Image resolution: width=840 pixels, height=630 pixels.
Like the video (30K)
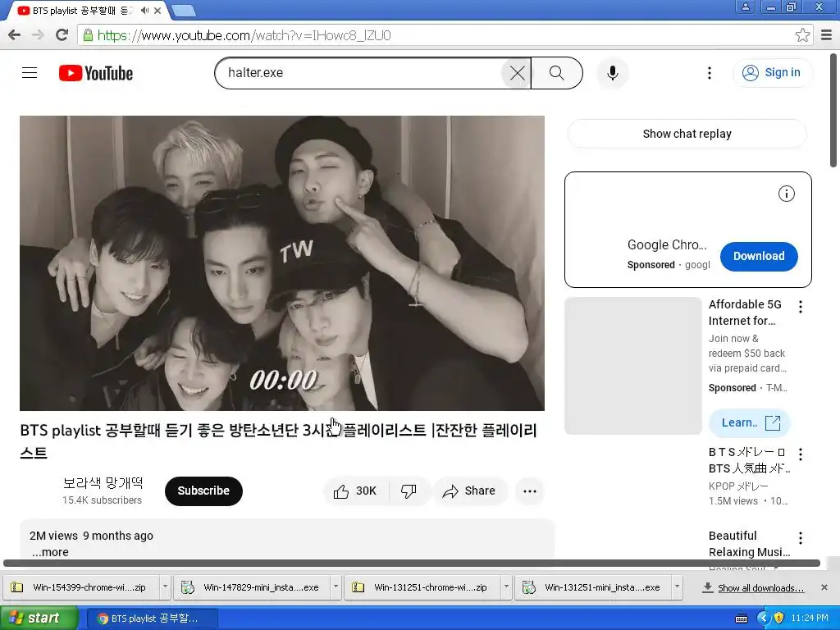356,491
